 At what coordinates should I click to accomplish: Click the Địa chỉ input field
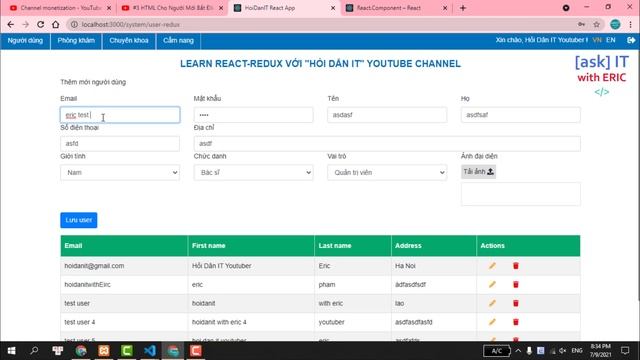(387, 144)
